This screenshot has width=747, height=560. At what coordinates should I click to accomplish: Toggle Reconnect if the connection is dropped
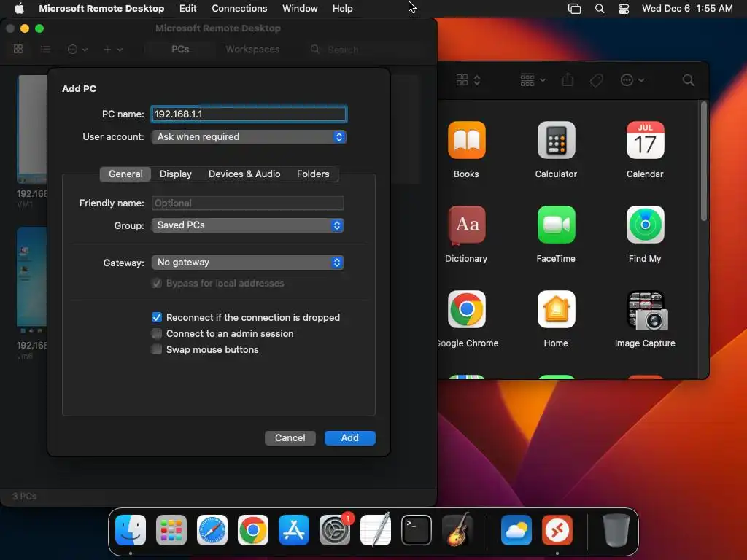pos(156,317)
